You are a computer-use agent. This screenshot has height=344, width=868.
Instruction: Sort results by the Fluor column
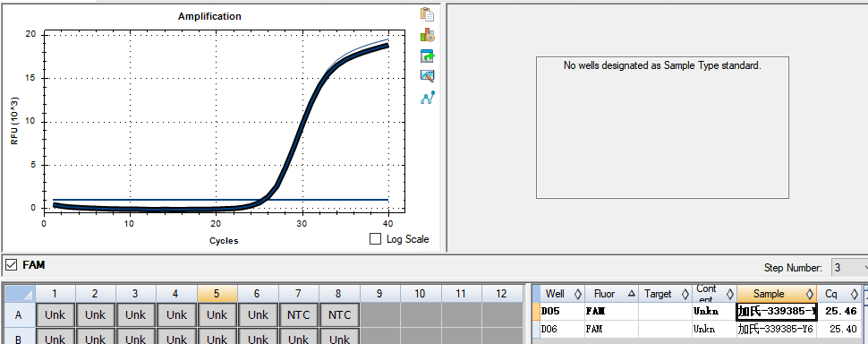coord(611,294)
